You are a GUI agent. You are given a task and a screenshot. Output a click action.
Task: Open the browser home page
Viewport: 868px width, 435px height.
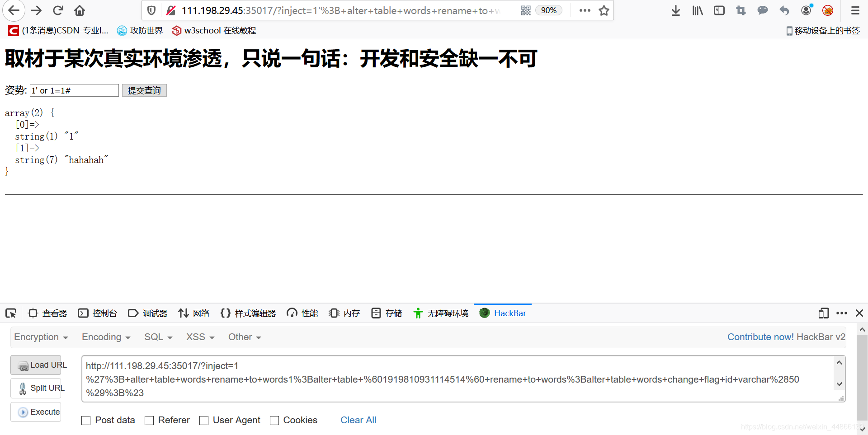coord(80,10)
